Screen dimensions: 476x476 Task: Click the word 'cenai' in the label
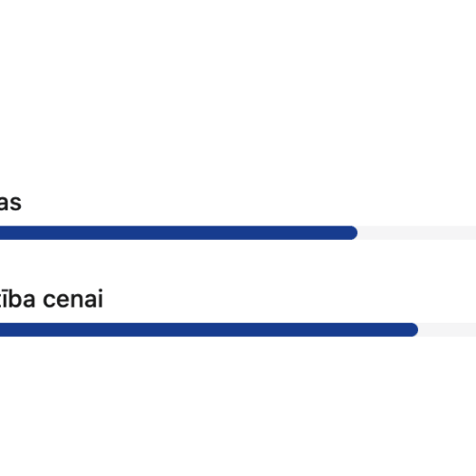click(73, 298)
